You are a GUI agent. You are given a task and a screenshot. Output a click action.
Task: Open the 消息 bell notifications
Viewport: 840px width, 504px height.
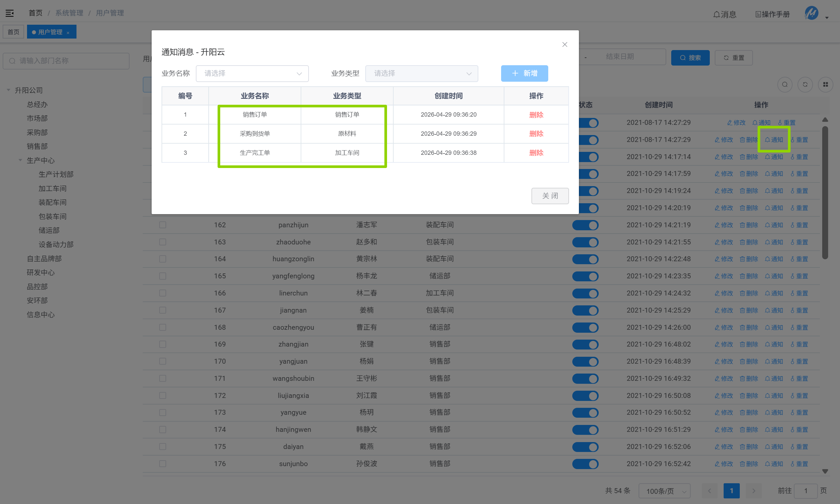click(725, 14)
